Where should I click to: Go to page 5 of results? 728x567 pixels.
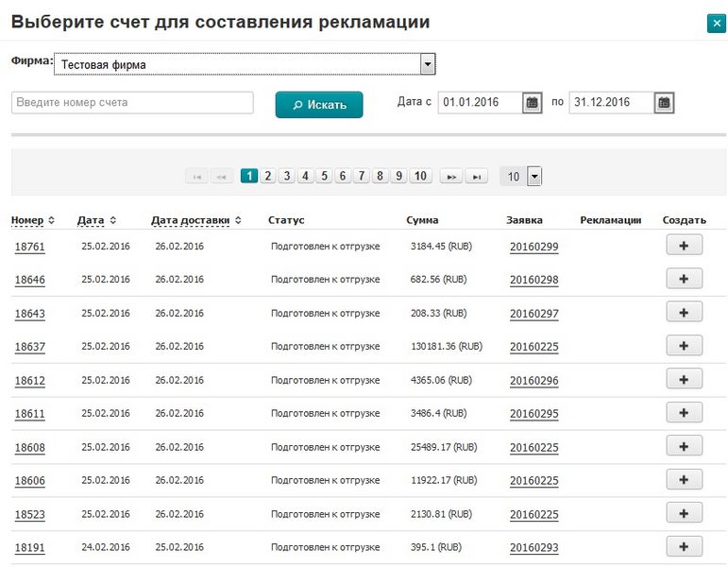(324, 176)
